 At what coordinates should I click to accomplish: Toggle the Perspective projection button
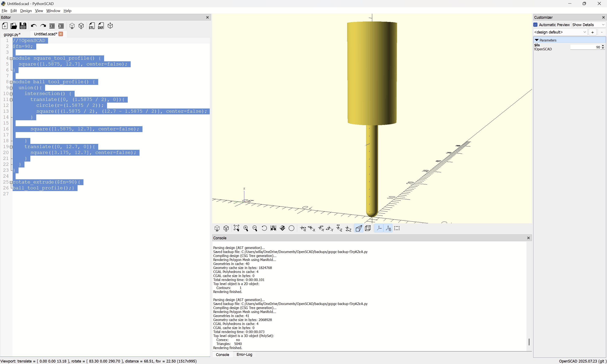(x=359, y=228)
